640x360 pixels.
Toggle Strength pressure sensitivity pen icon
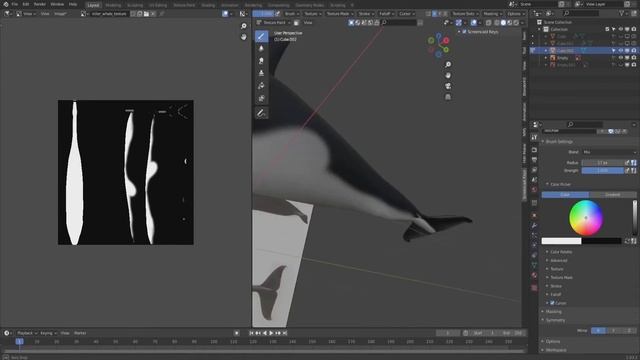(627, 171)
